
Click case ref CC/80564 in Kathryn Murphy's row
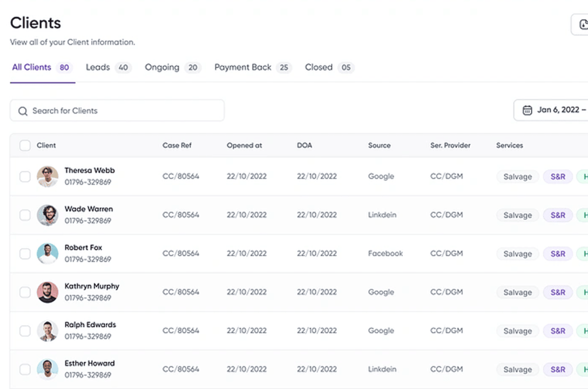pos(181,292)
